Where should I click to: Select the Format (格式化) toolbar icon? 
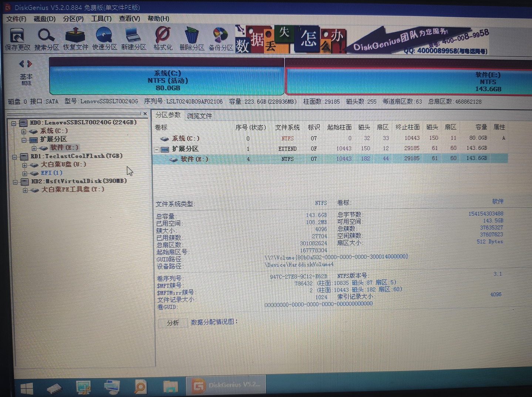pyautogui.click(x=163, y=39)
